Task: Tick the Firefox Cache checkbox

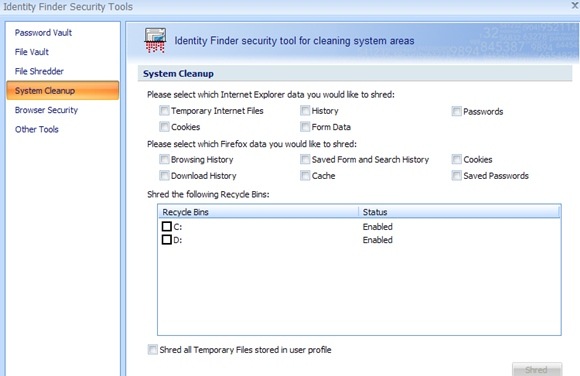Action: (x=305, y=176)
